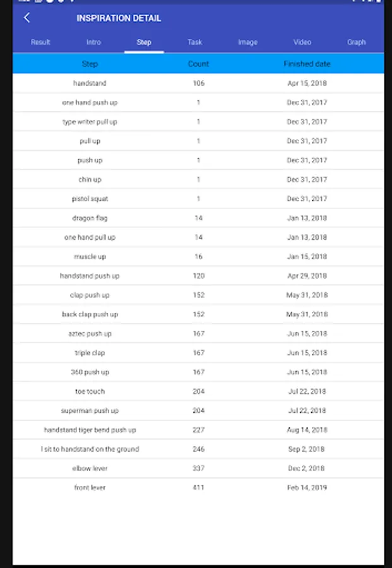Viewport: 392px width, 568px height.
Task: Switch to the Video tab
Action: [302, 42]
